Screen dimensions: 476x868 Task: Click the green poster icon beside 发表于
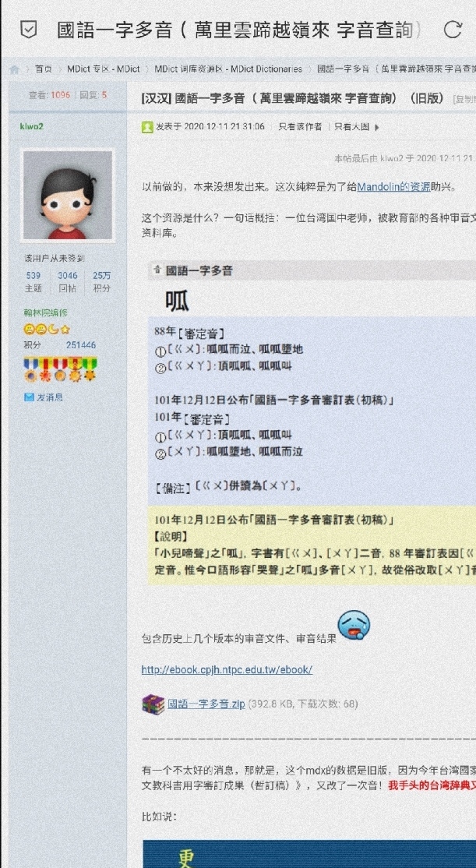[147, 127]
